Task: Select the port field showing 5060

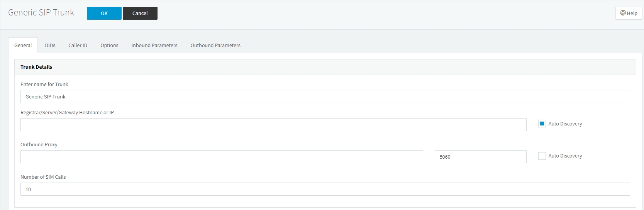Action: point(480,157)
